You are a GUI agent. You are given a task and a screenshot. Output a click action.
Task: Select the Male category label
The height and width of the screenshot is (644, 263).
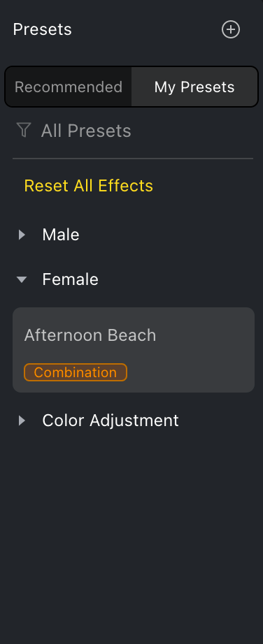click(x=61, y=235)
